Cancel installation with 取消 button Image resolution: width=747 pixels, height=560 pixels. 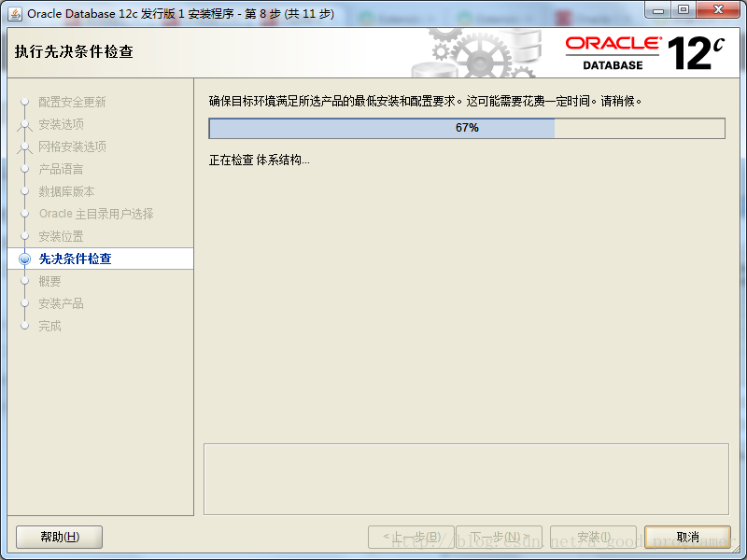[x=687, y=537]
